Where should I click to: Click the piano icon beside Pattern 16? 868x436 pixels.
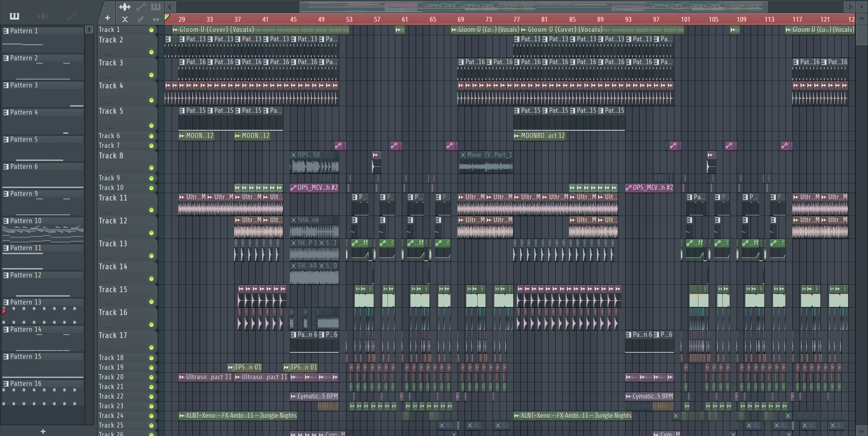(6, 384)
